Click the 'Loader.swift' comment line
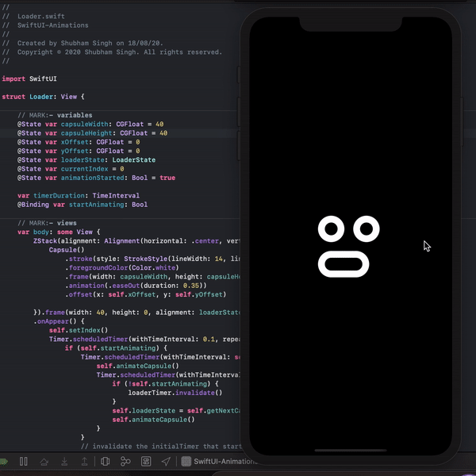The width and height of the screenshot is (476, 476). tap(33, 16)
